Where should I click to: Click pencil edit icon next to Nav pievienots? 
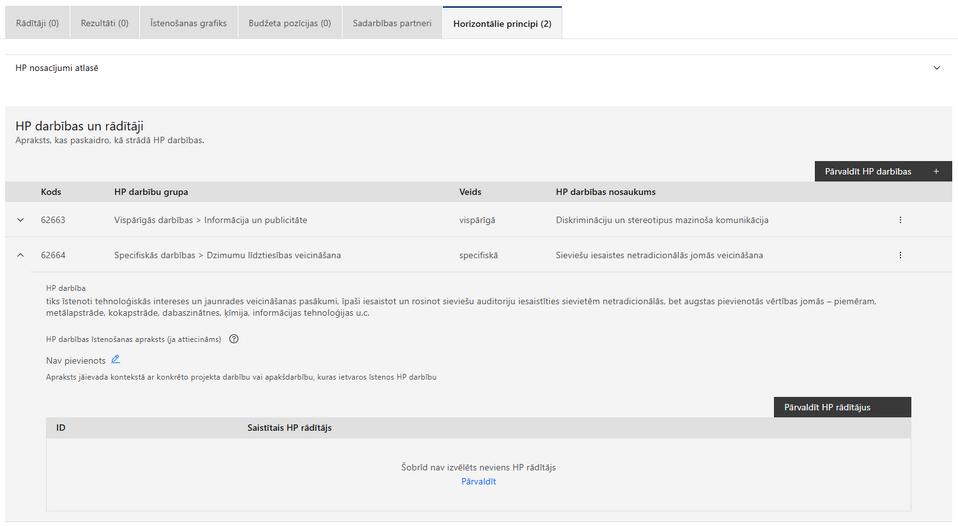click(116, 359)
